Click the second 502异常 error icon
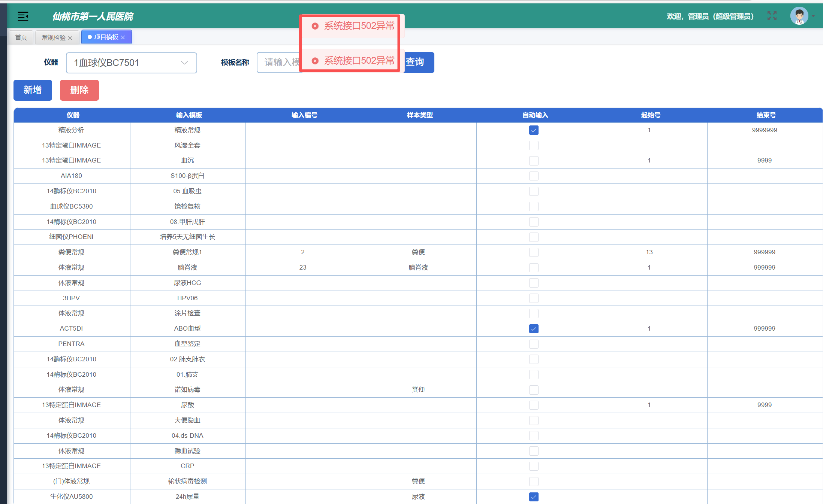 (315, 61)
